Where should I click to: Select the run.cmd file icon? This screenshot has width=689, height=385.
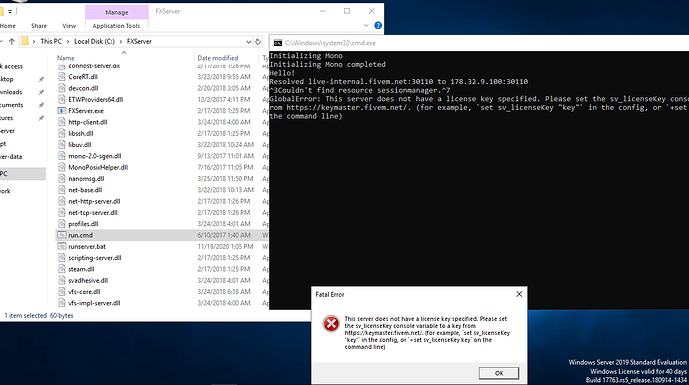(x=62, y=235)
